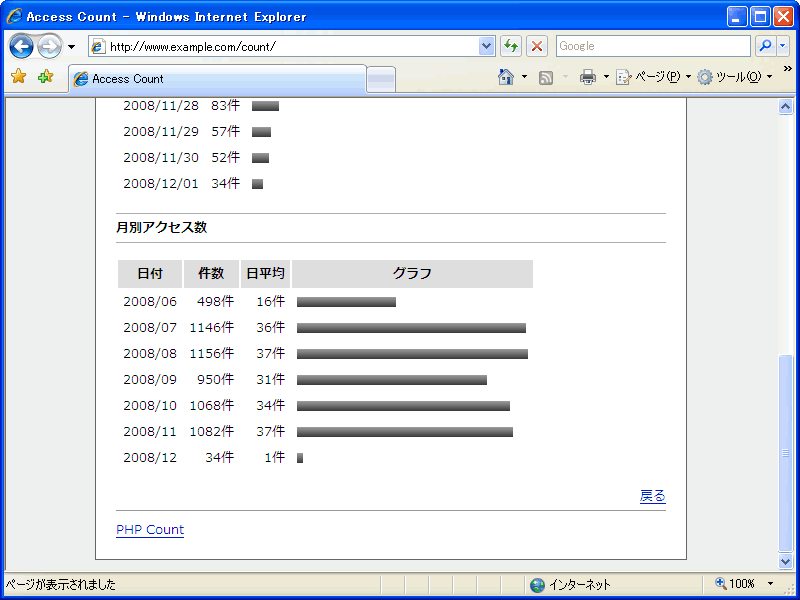Open the PHP Count link
Screen dimensions: 800x600
click(150, 530)
